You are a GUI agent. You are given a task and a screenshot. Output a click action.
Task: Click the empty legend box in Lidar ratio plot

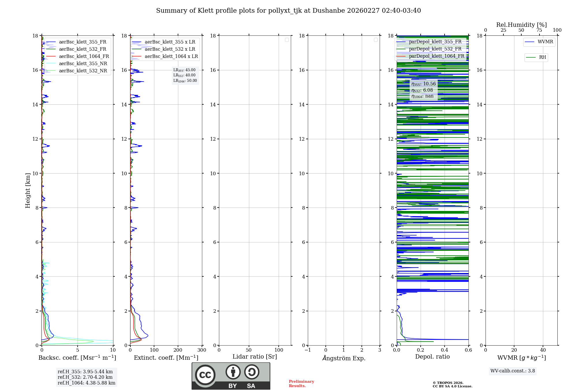[x=287, y=40]
